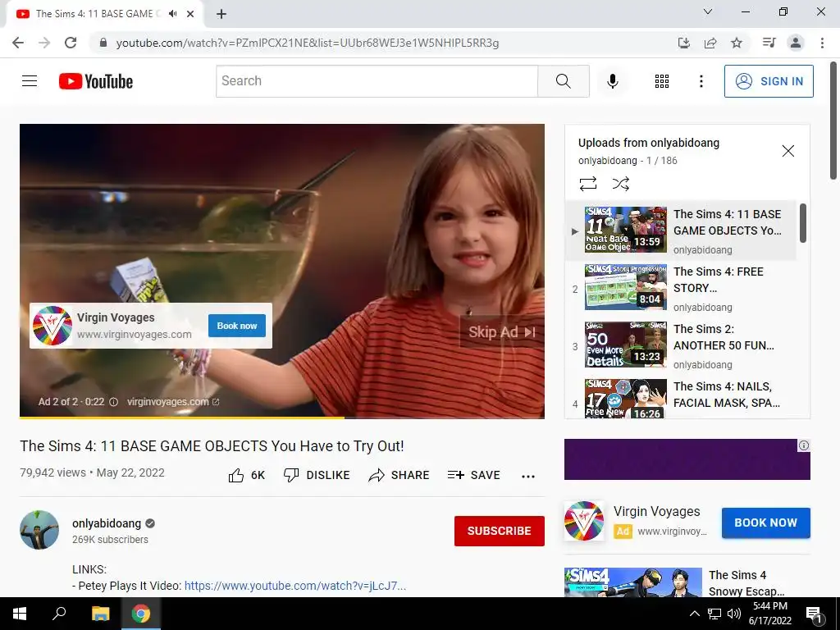Open the Petey Plays It video link
The image size is (840, 630).
(x=295, y=586)
